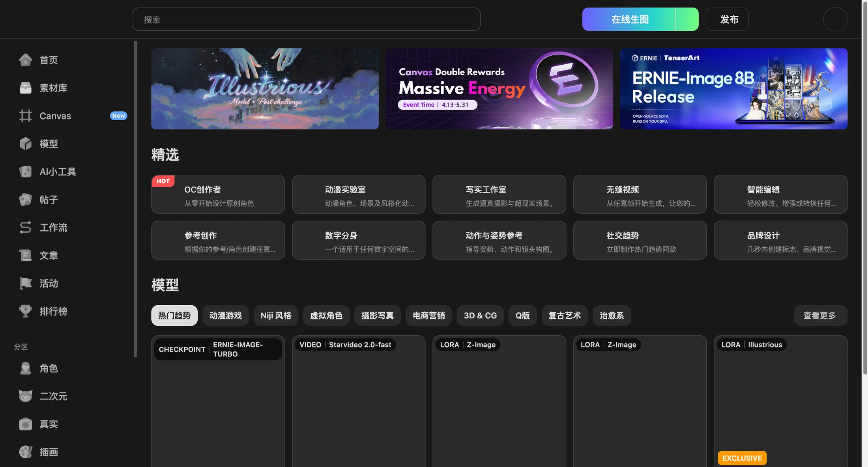Open AI小工具 tools icon
The height and width of the screenshot is (467, 868).
click(26, 172)
